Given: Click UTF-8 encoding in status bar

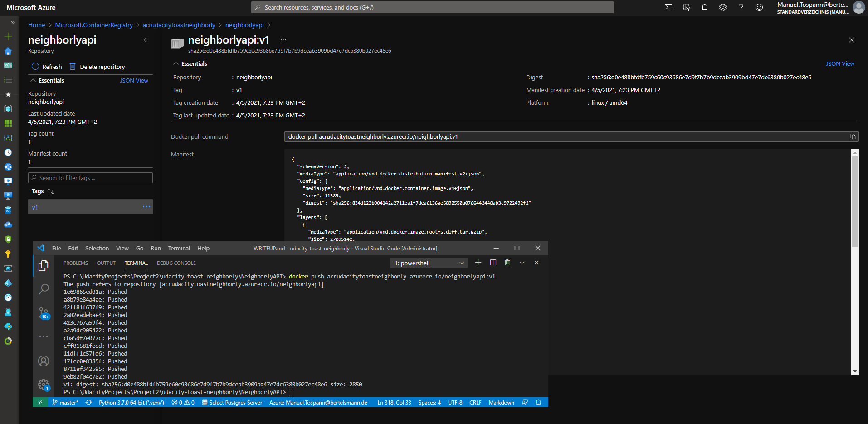Looking at the screenshot, I should pos(455,402).
